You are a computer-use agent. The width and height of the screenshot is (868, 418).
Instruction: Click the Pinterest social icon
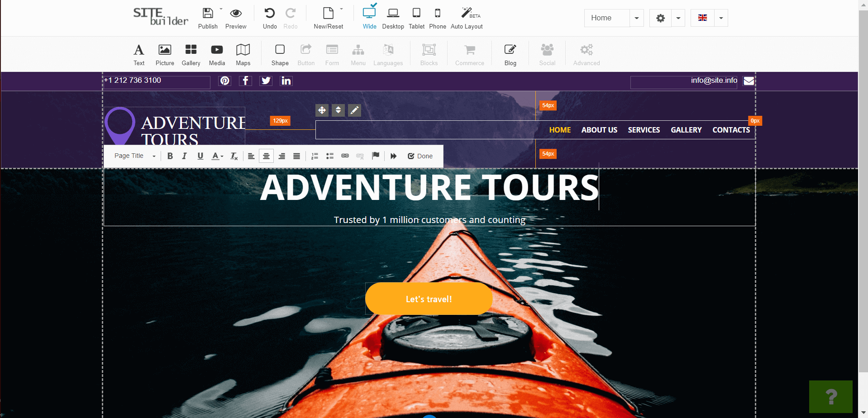[x=224, y=81]
